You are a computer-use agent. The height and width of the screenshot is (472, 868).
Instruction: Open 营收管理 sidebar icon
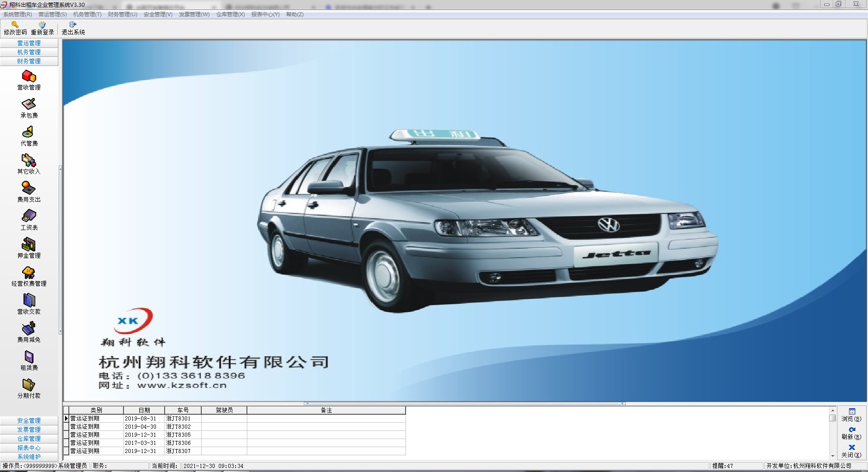29,80
